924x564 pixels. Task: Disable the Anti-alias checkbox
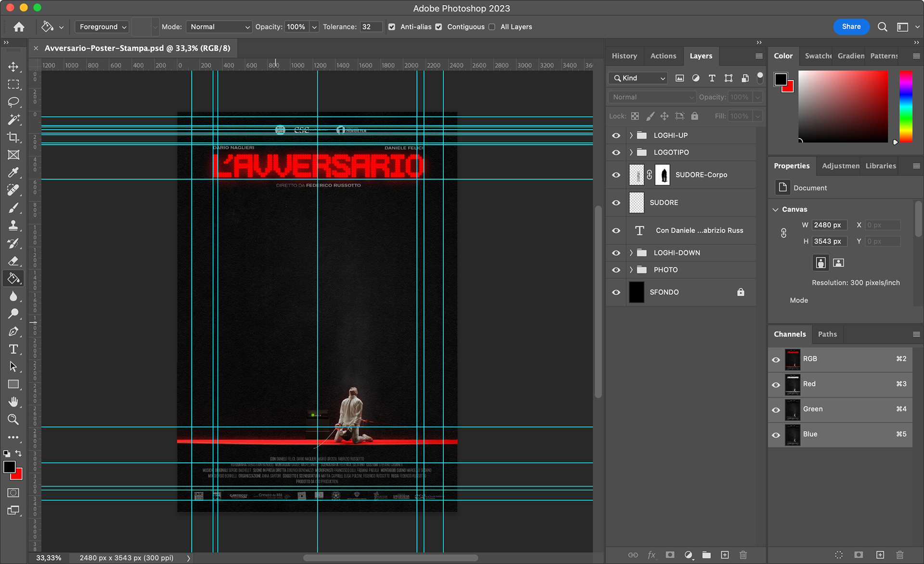pos(392,27)
